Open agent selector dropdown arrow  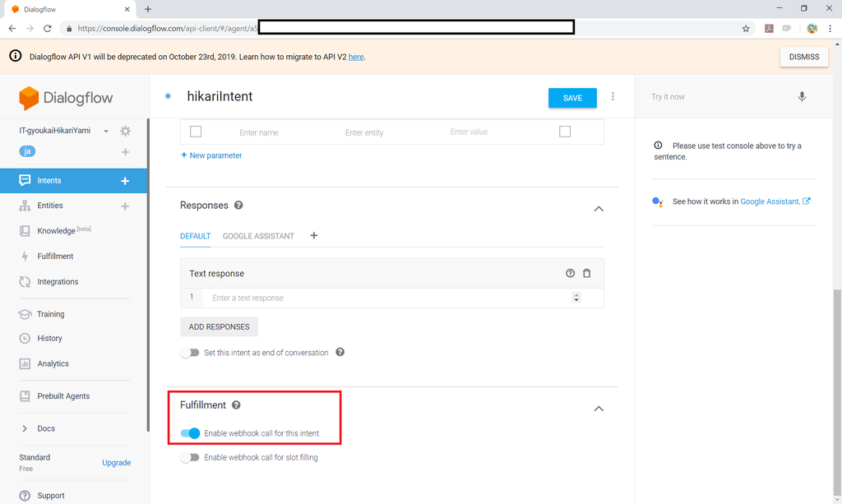[106, 131]
